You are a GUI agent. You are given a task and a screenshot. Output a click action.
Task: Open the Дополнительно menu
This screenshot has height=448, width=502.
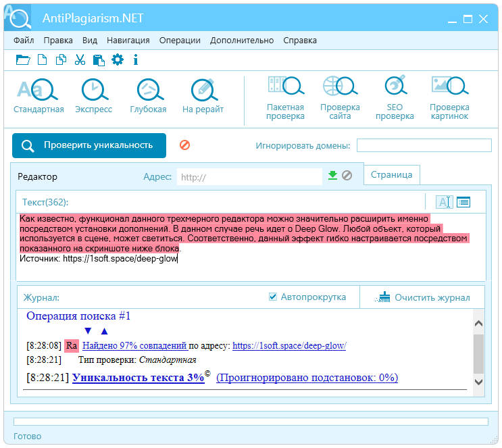242,41
